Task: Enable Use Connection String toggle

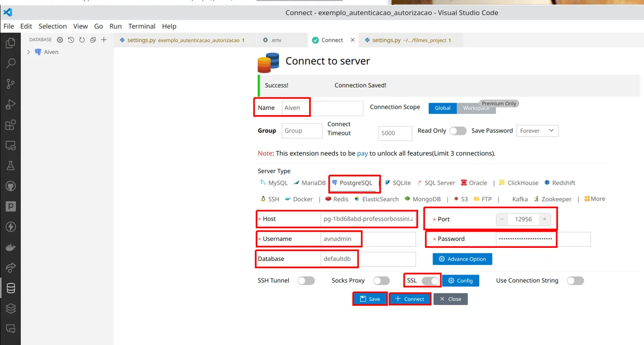Action: [575, 281]
